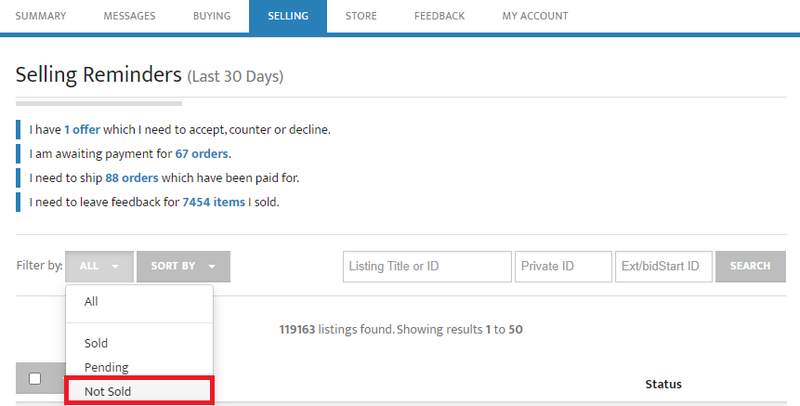Screen dimensions: 800x406
Task: Expand the SORT BY dropdown
Action: click(183, 266)
